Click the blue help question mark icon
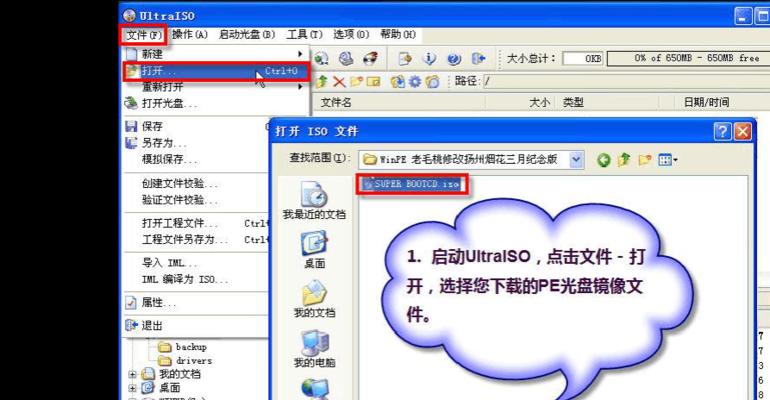This screenshot has height=400, width=770. (454, 58)
